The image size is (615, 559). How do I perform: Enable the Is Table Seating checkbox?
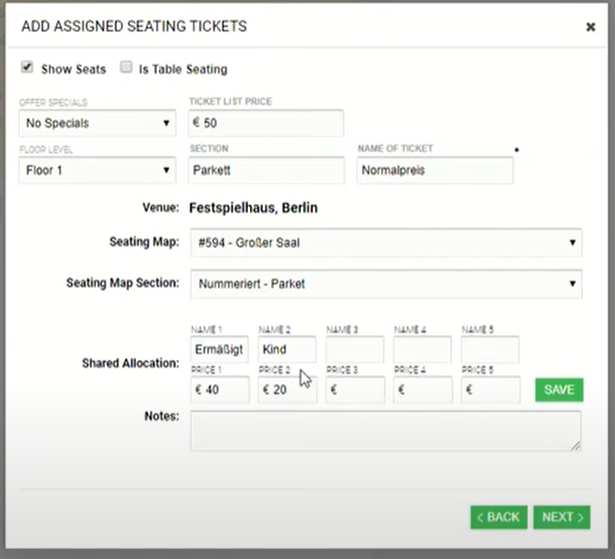point(126,68)
